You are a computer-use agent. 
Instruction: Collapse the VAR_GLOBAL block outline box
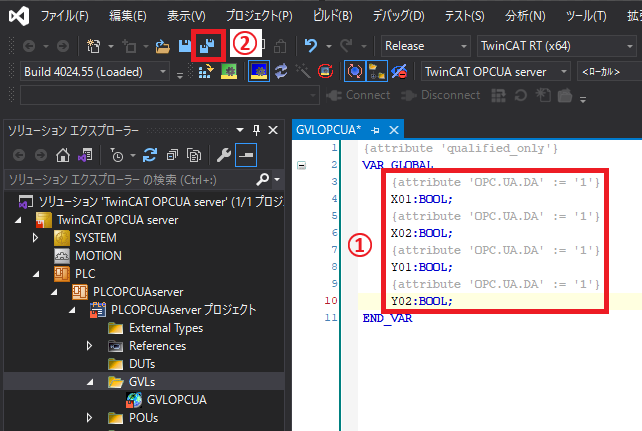tap(301, 165)
